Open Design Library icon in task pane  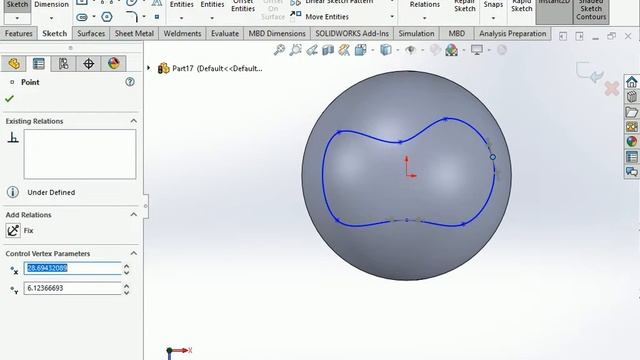click(631, 97)
